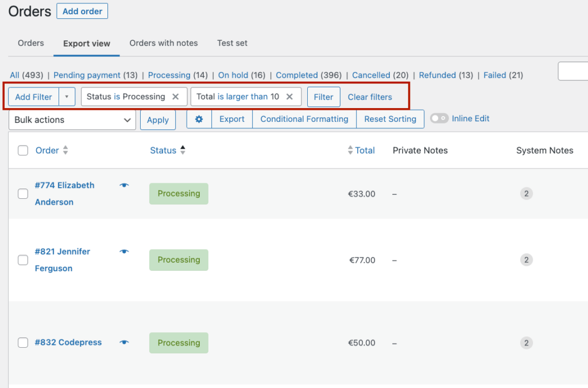588x388 pixels.
Task: Click the Export button
Action: [231, 119]
